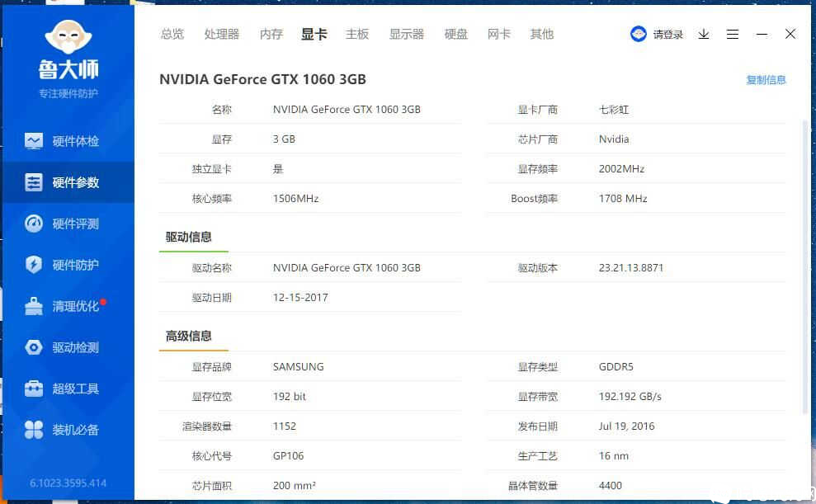Go to 硬件防护 protection section
Image resolution: width=816 pixels, height=504 pixels.
tap(68, 265)
